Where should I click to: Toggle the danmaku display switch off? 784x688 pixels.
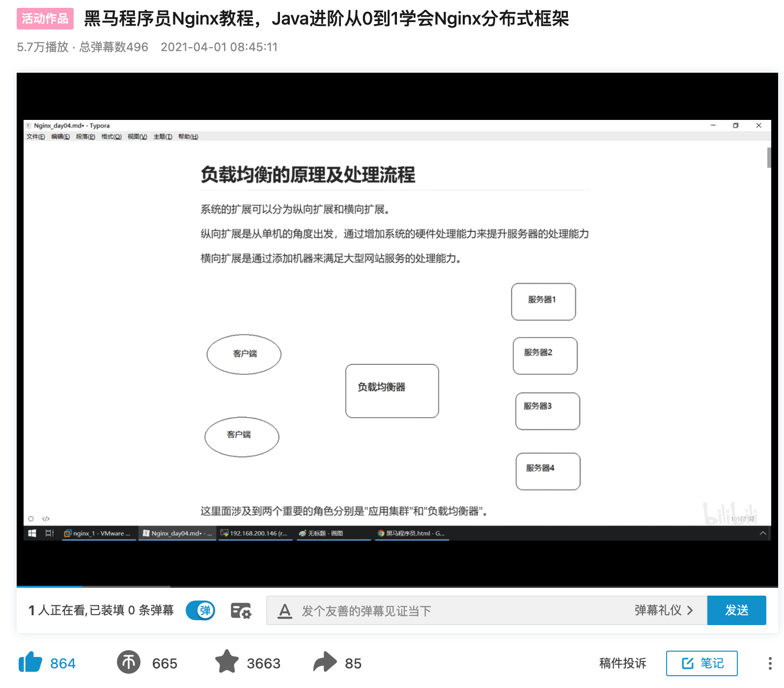pyautogui.click(x=200, y=610)
